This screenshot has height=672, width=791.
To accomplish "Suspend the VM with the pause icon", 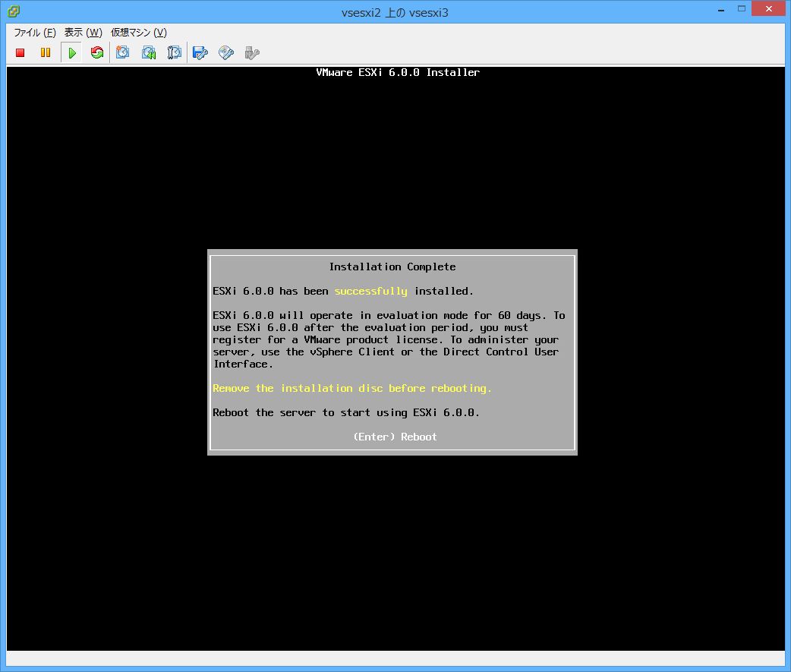I will click(46, 52).
